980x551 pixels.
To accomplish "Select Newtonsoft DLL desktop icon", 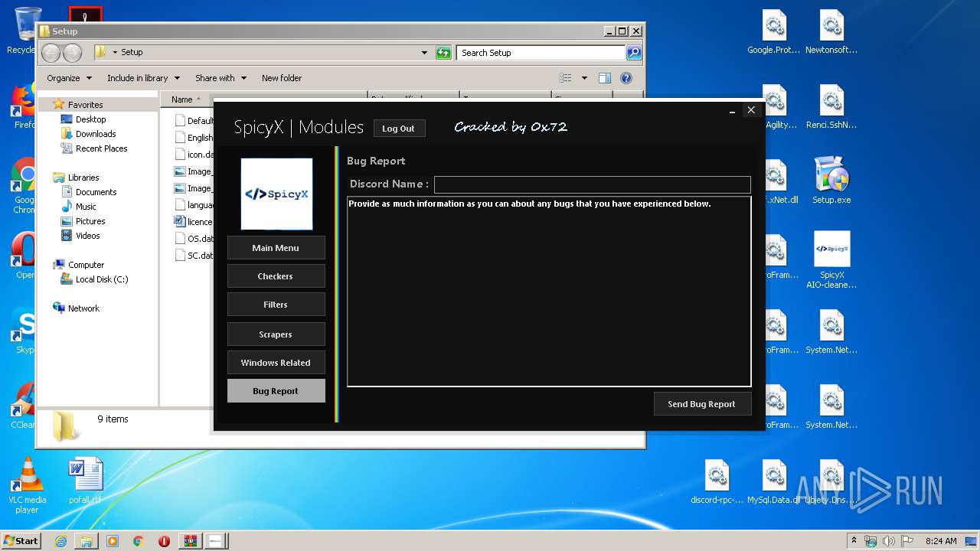I will [831, 32].
